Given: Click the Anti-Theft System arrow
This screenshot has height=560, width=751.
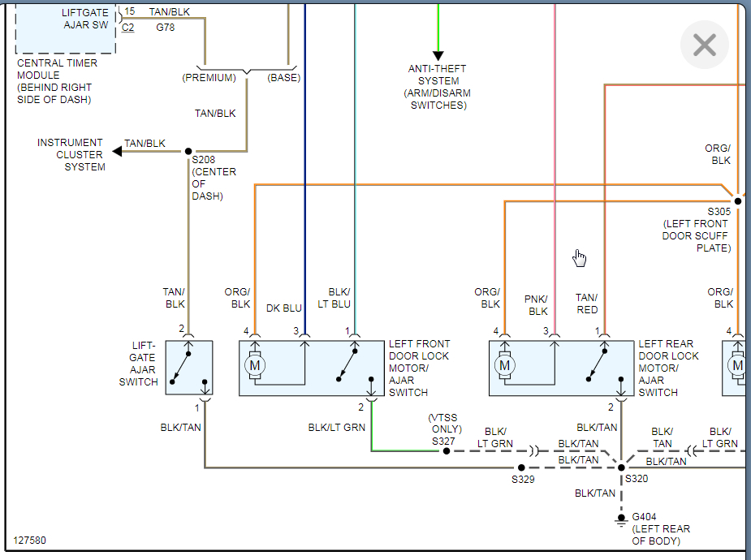Looking at the screenshot, I should click(438, 55).
